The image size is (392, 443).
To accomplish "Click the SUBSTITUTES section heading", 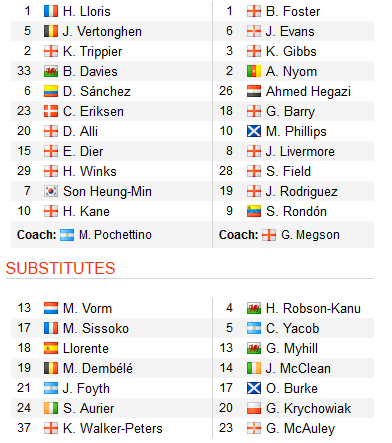I will pyautogui.click(x=61, y=268).
